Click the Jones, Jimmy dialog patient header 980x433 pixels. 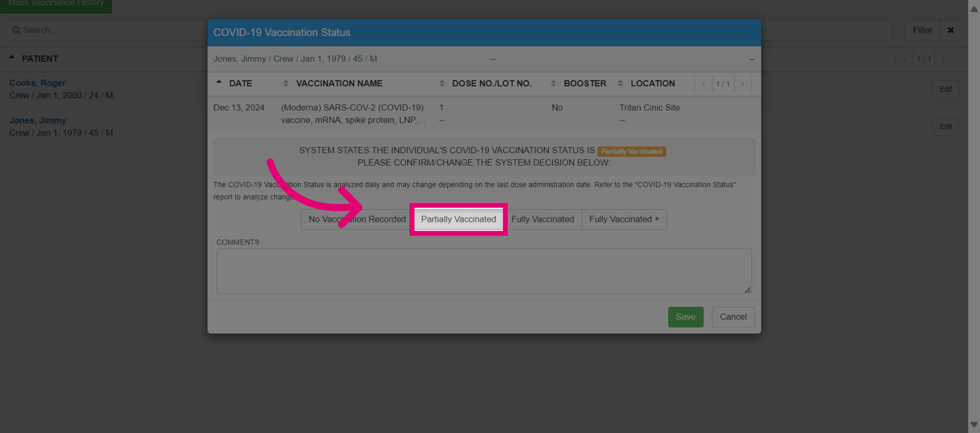(295, 59)
